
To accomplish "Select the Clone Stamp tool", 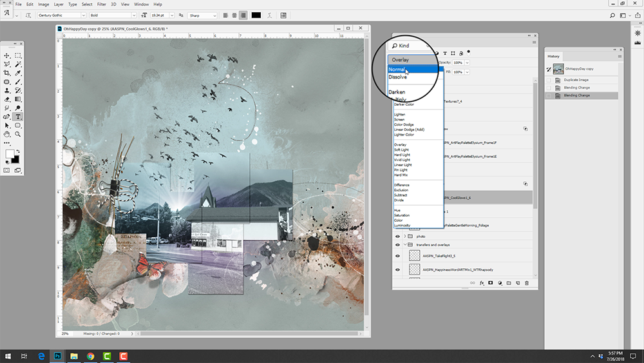I will [x=7, y=90].
